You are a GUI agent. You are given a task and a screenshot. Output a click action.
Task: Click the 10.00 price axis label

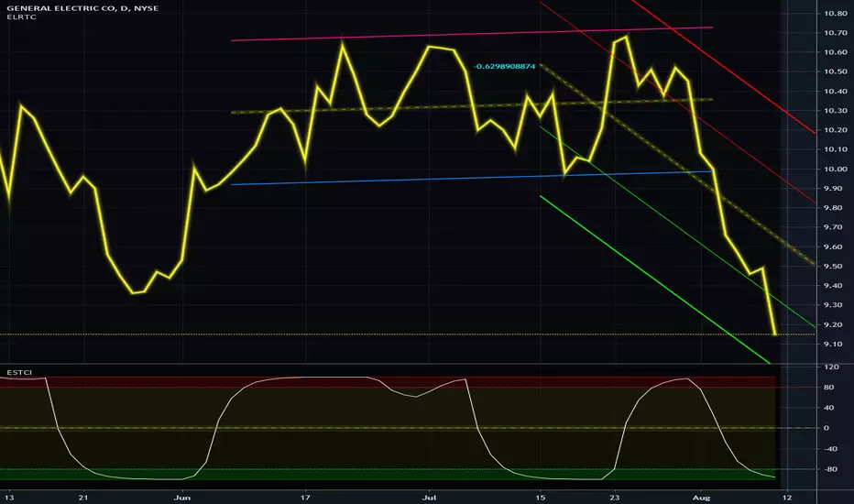835,169
